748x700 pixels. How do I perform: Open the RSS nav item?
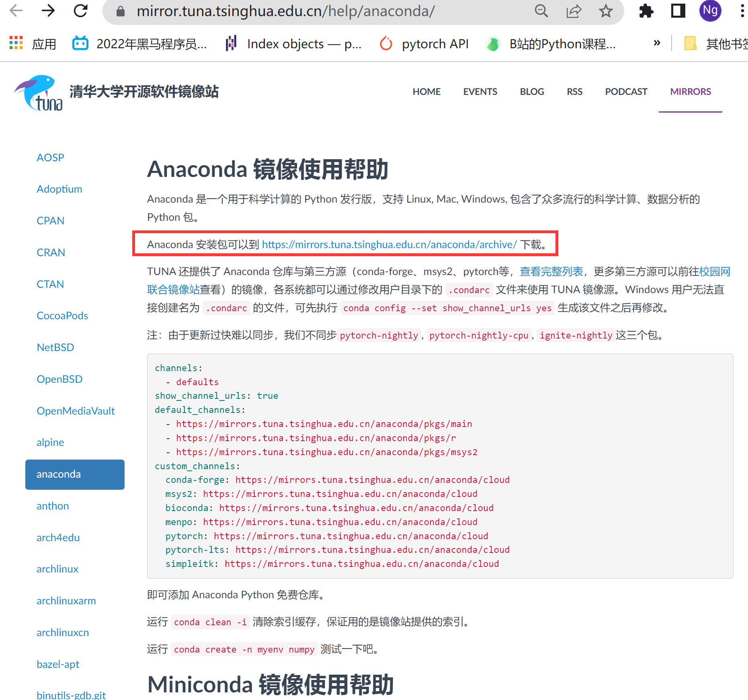[574, 92]
